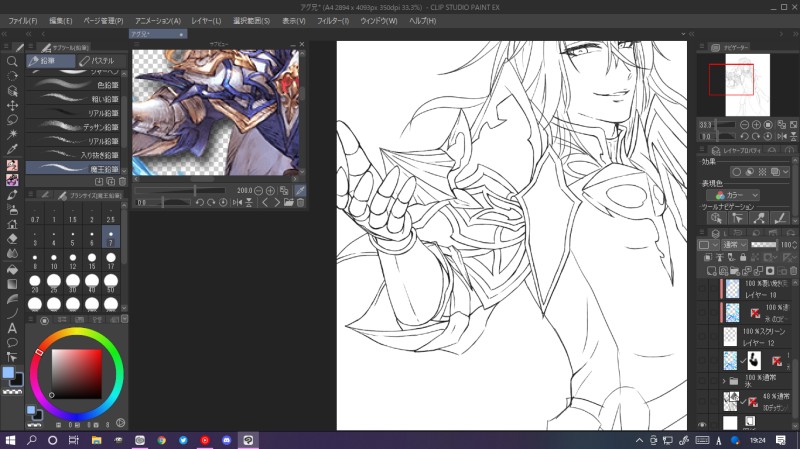Create a new layer folder
This screenshot has width=800, height=449.
735,271
